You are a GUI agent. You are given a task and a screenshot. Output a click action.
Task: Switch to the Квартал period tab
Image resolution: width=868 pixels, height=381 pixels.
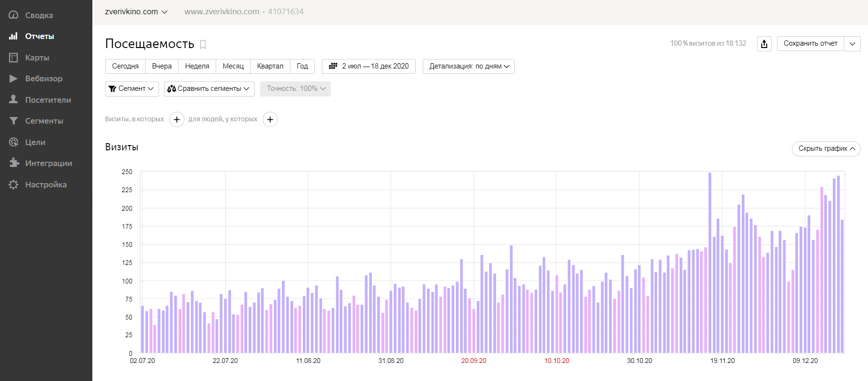[x=270, y=66]
